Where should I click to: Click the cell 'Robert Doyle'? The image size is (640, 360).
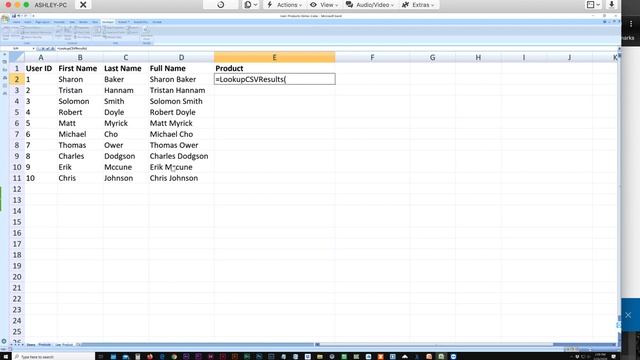[x=181, y=112]
